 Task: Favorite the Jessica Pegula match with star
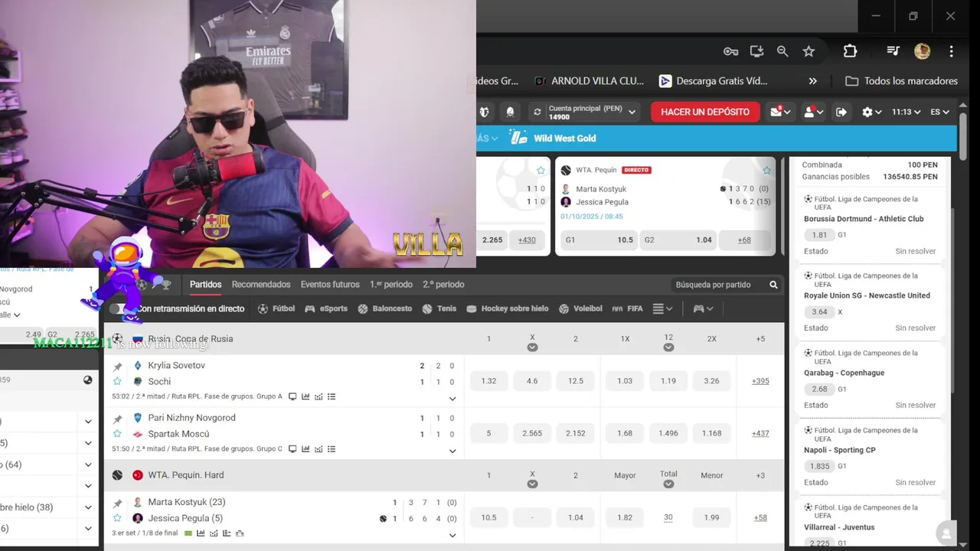click(117, 518)
